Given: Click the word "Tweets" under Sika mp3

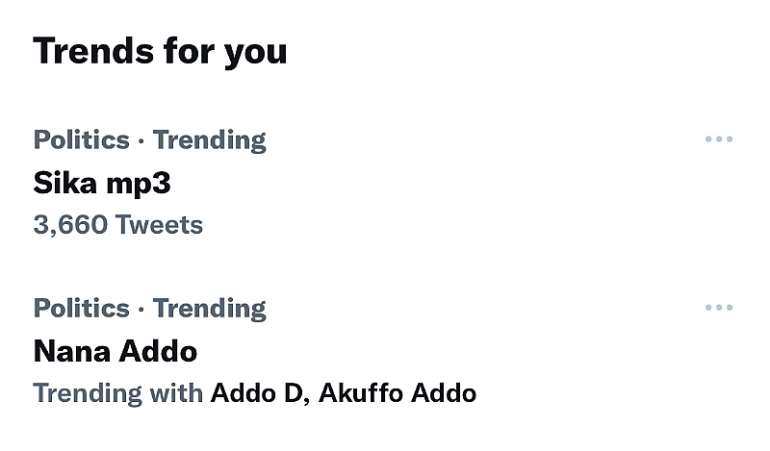Looking at the screenshot, I should pos(160,225).
